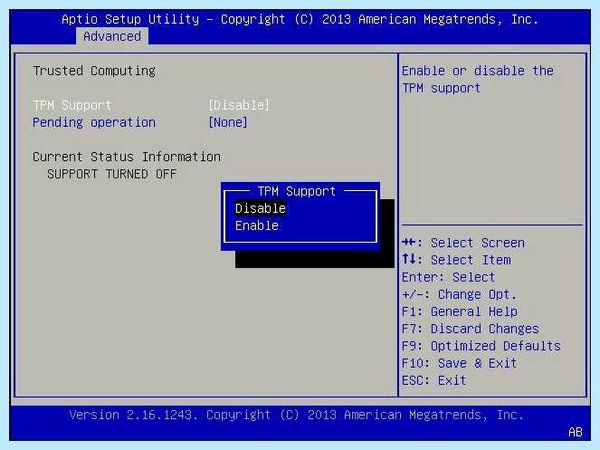This screenshot has height=450, width=600.
Task: Choose Enable in TPM Support popup
Action: point(257,226)
